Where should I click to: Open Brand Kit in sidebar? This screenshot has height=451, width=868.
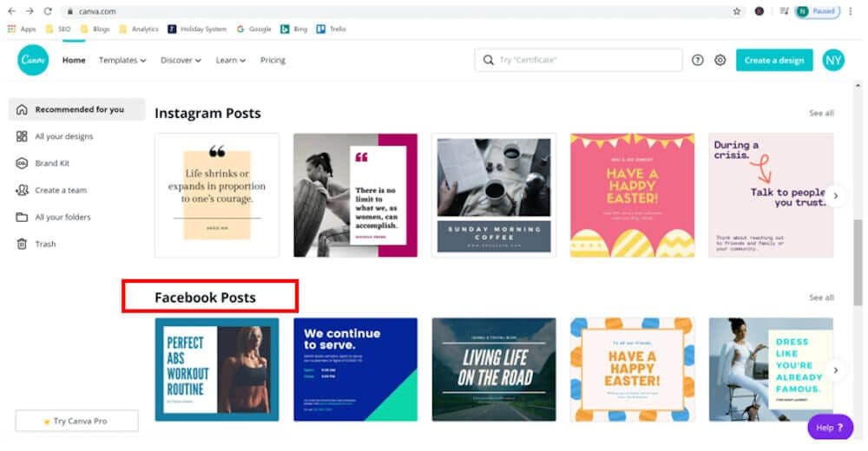click(x=52, y=163)
